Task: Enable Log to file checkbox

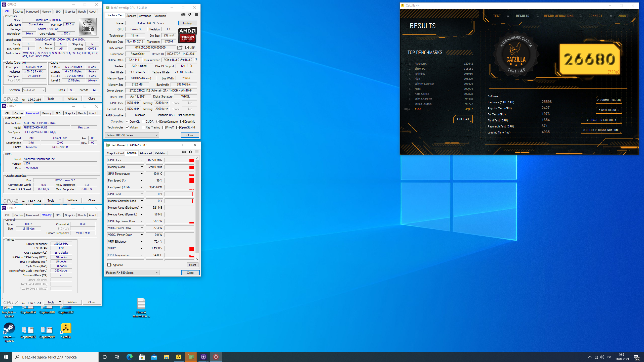Action: pyautogui.click(x=109, y=265)
